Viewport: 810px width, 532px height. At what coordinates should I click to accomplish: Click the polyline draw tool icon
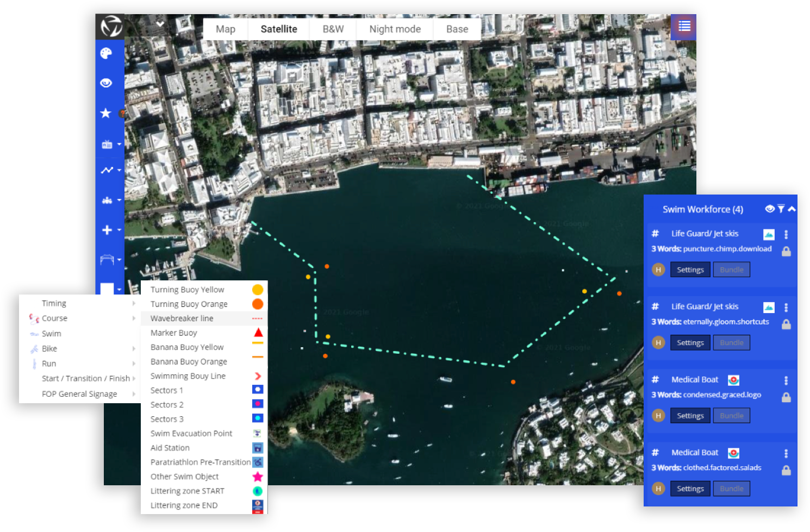click(107, 170)
